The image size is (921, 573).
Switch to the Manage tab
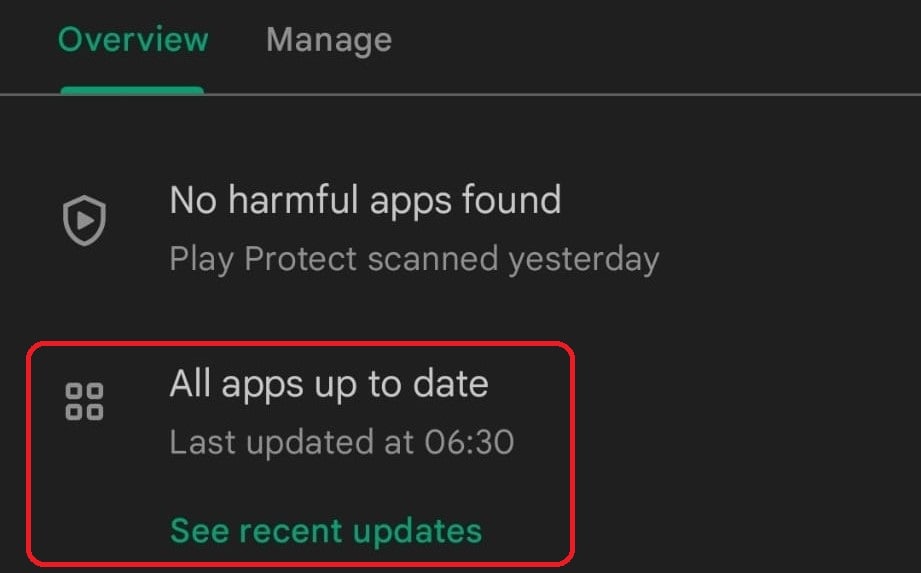click(x=329, y=40)
